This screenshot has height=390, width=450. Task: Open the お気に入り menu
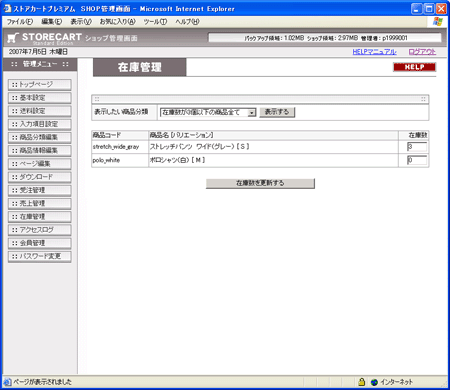tap(117, 22)
